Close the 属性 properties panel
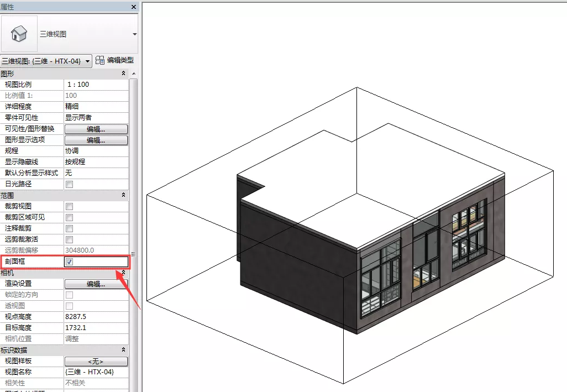The height and width of the screenshot is (392, 567). tap(134, 7)
